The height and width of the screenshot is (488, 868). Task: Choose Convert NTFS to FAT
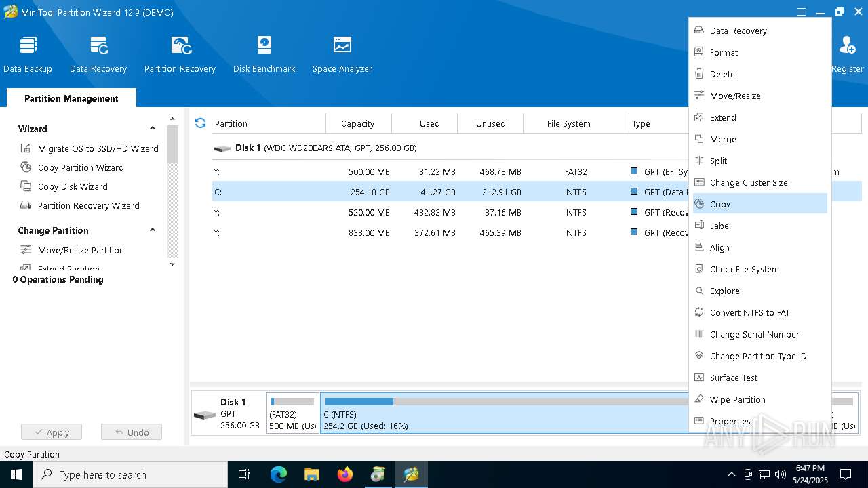(x=759, y=312)
